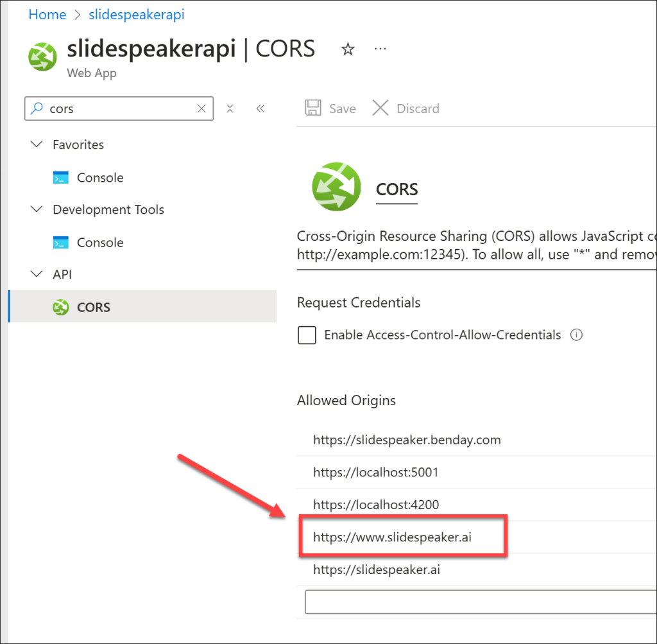657x644 pixels.
Task: Clear the cors search text with the X
Action: click(x=201, y=109)
